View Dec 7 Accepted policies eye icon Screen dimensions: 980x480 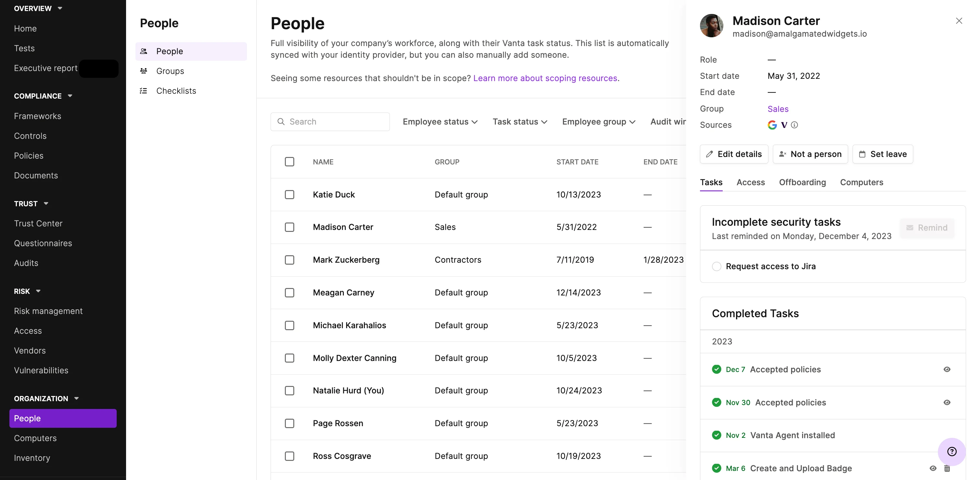[947, 369]
